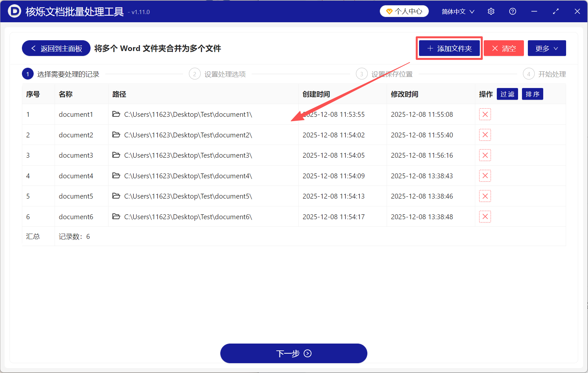Image resolution: width=588 pixels, height=373 pixels.
Task: Click the fullscreen expand icon in titlebar
Action: pos(556,11)
